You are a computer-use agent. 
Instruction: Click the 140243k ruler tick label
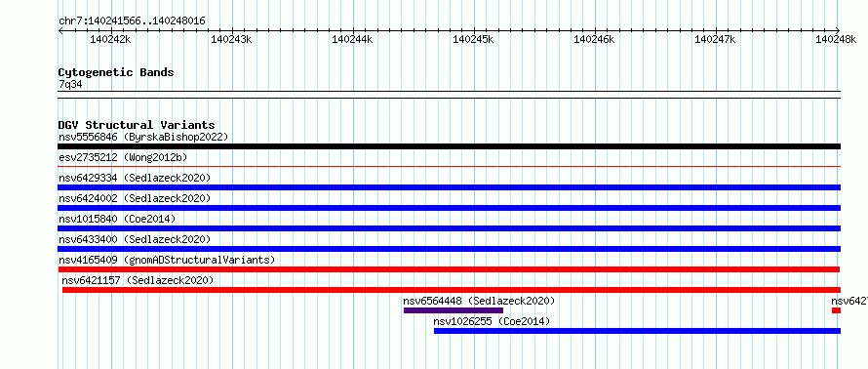231,39
